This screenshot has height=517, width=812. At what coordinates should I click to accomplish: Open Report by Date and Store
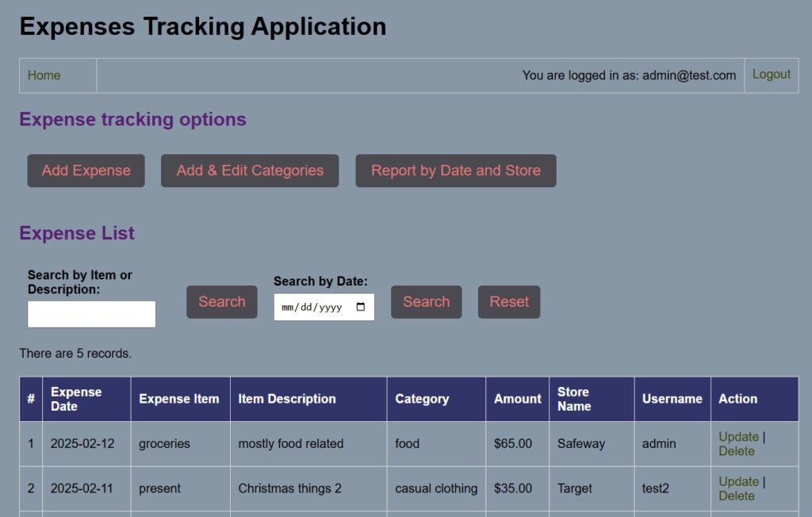(455, 170)
